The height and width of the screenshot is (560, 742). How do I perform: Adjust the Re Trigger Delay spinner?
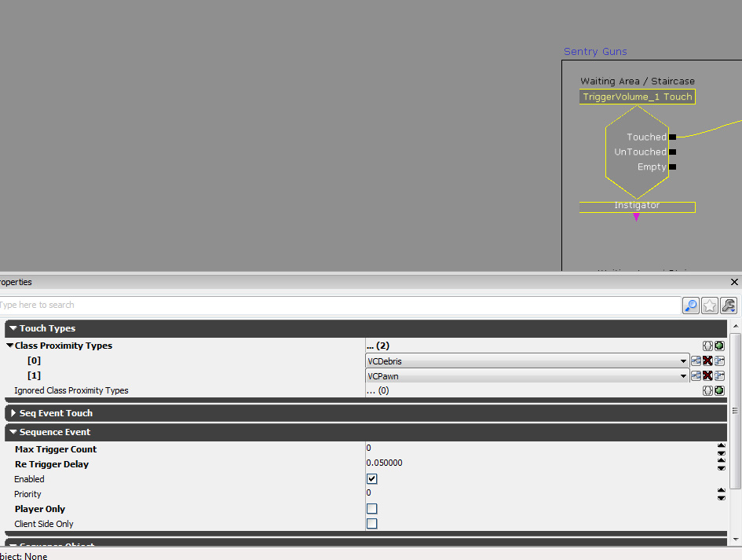point(721,464)
